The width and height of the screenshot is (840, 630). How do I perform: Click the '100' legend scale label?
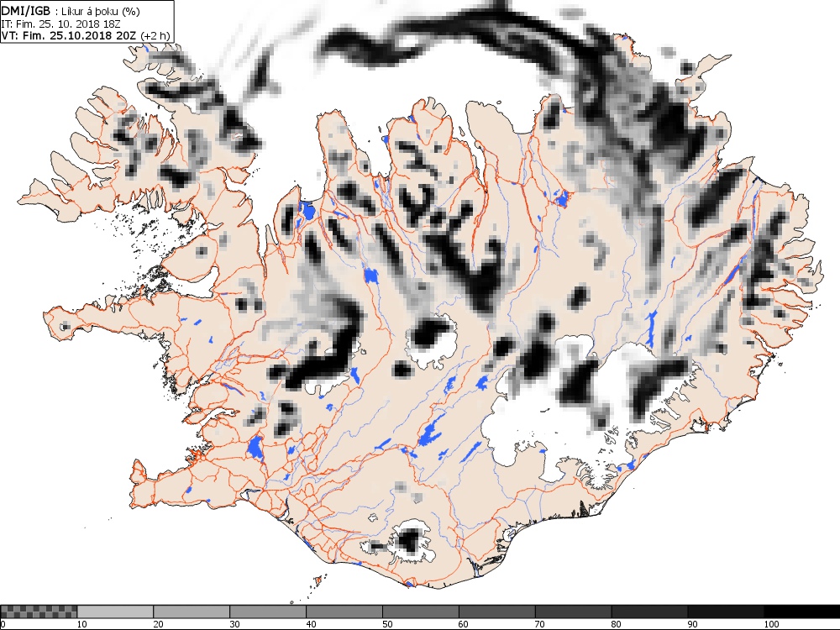click(x=771, y=624)
